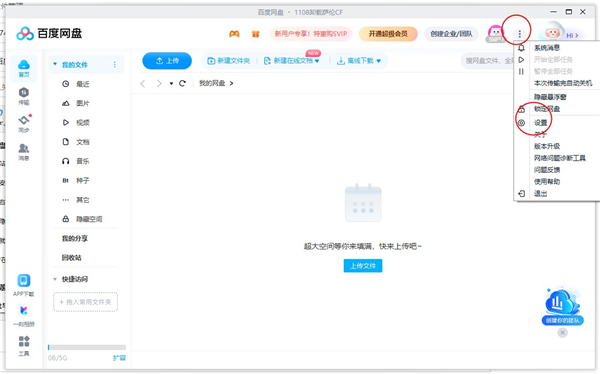The height and width of the screenshot is (374, 600).
Task: Open the 图片 pictures category
Action: 76,103
